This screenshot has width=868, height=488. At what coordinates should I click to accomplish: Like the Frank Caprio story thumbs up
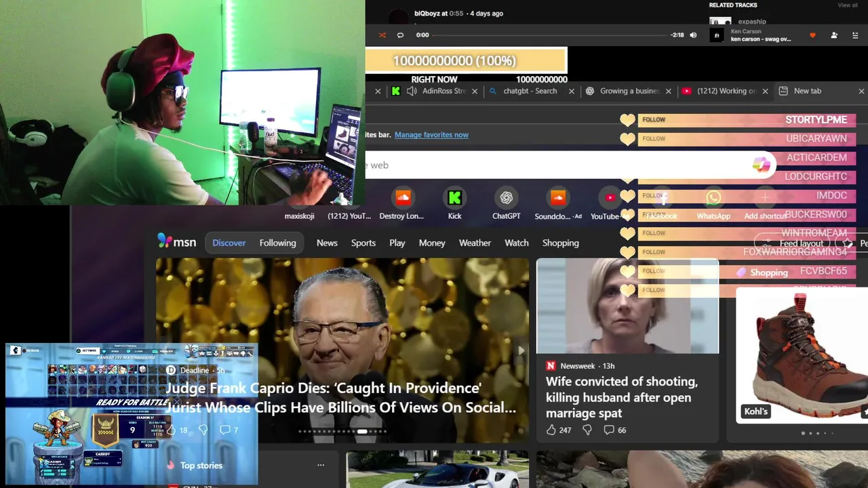click(172, 430)
